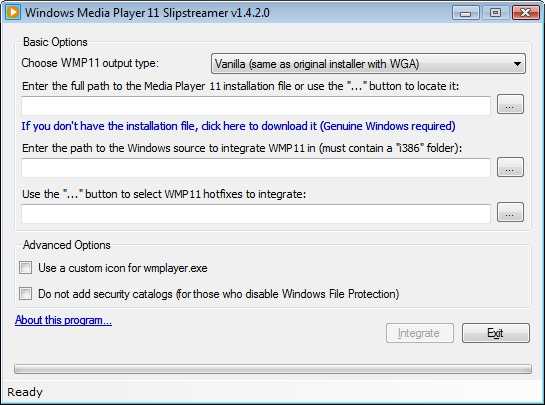Browse to select WMP11 hotfixes
545x405 pixels.
coord(510,212)
